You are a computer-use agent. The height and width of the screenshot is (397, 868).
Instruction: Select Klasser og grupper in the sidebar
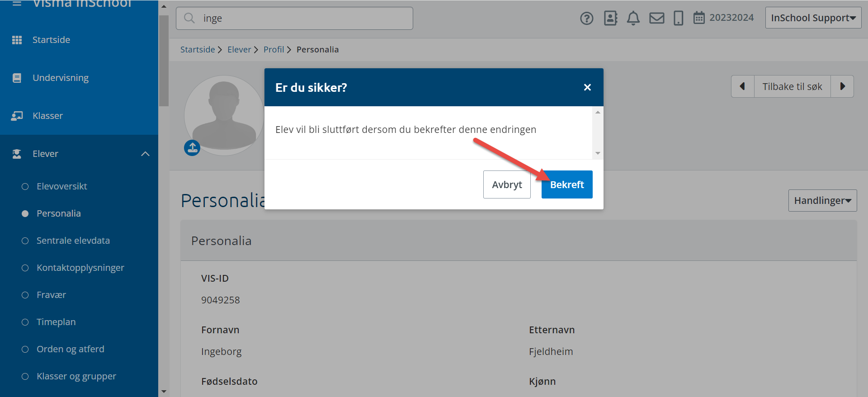tap(76, 376)
